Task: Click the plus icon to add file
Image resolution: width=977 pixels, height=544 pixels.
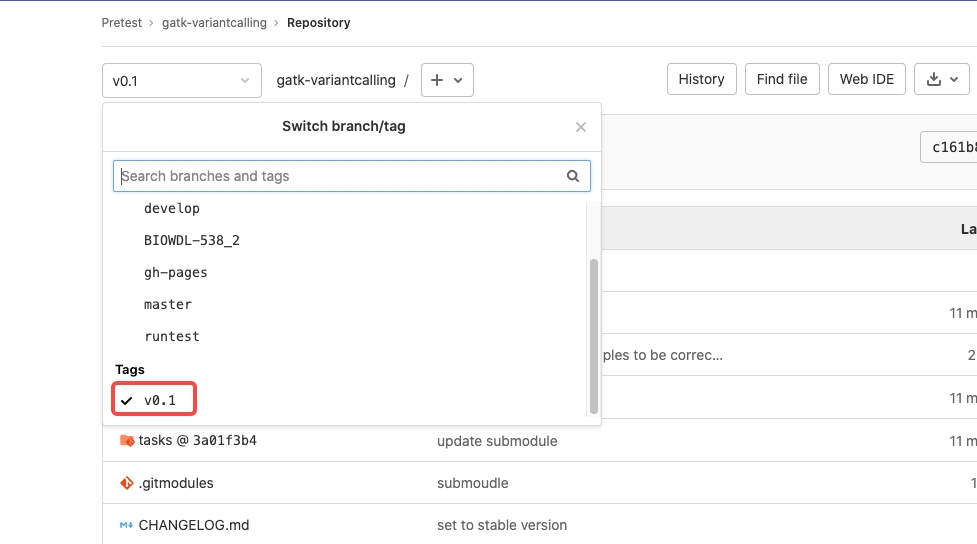Action: pyautogui.click(x=437, y=80)
